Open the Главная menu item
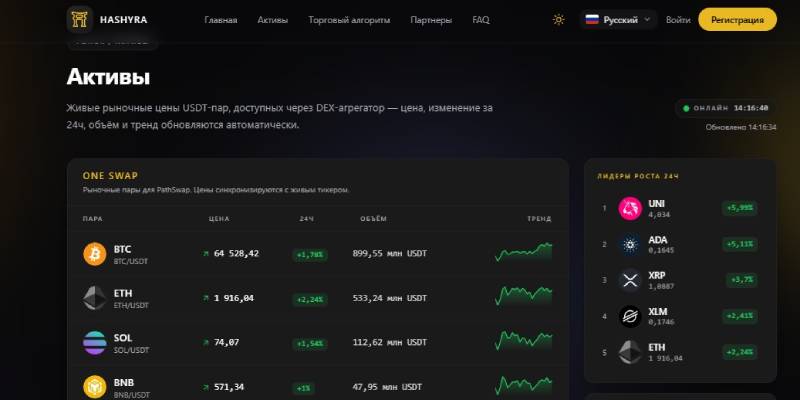 pos(221,20)
